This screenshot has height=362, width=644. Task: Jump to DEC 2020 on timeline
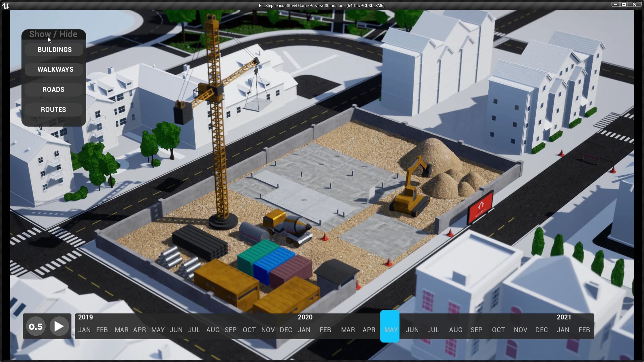click(542, 330)
